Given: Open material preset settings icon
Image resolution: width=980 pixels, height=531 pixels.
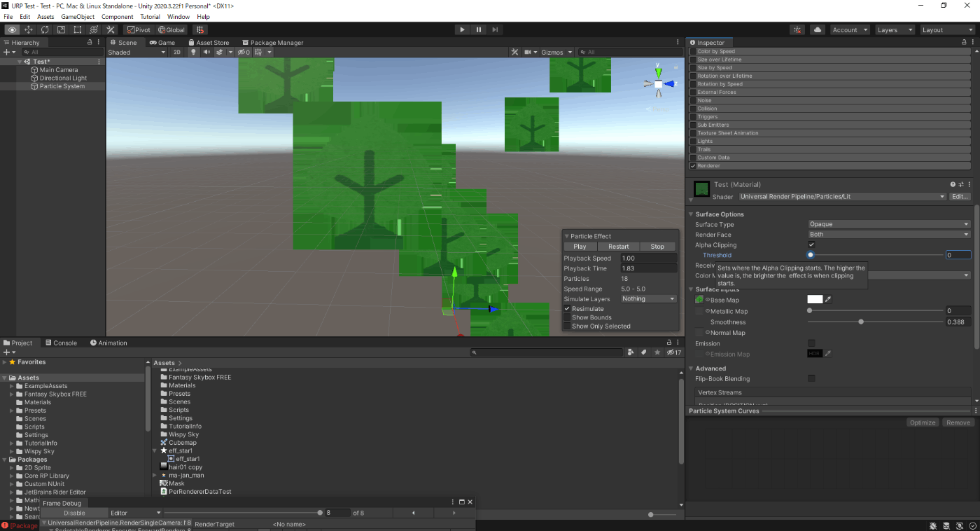Looking at the screenshot, I should 960,185.
